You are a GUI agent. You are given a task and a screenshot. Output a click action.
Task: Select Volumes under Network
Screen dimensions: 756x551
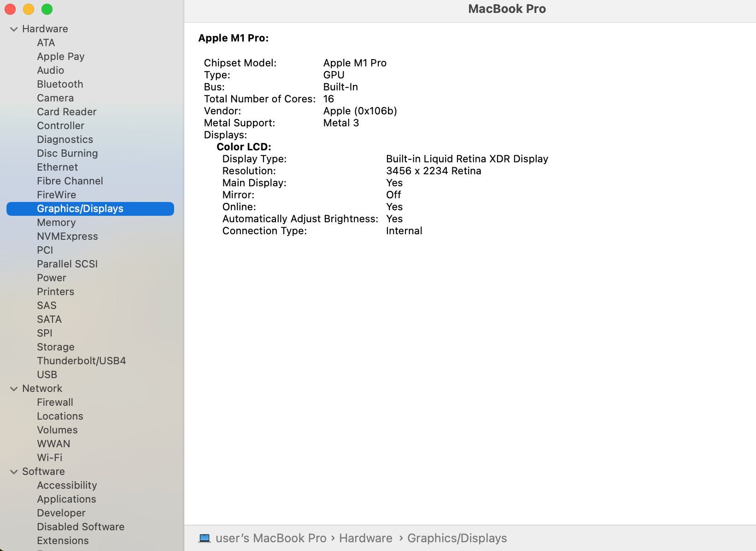57,430
